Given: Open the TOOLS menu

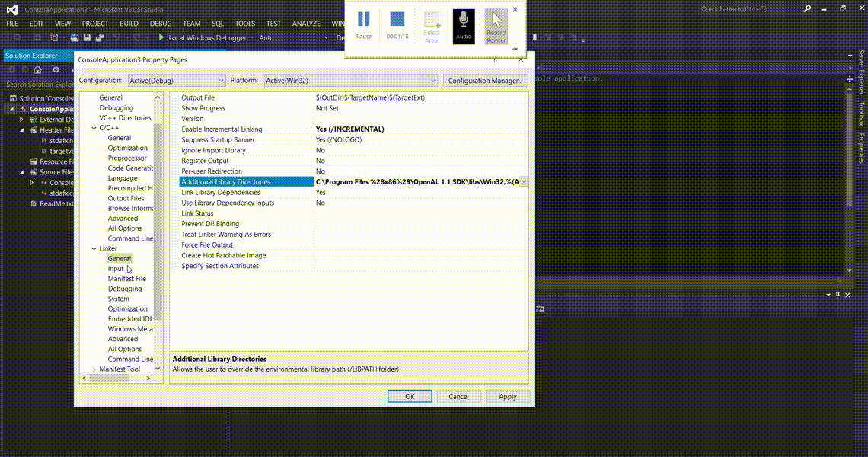Looking at the screenshot, I should 244,24.
